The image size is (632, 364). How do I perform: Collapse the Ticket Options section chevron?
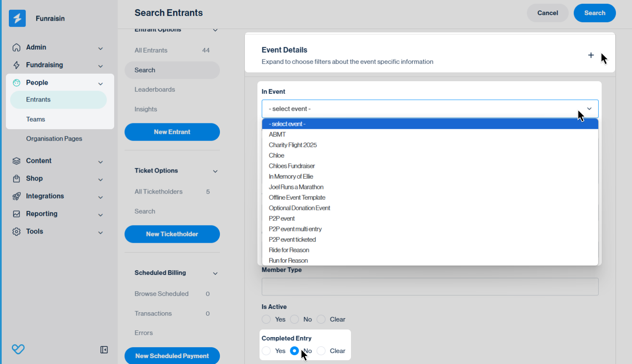[215, 171]
